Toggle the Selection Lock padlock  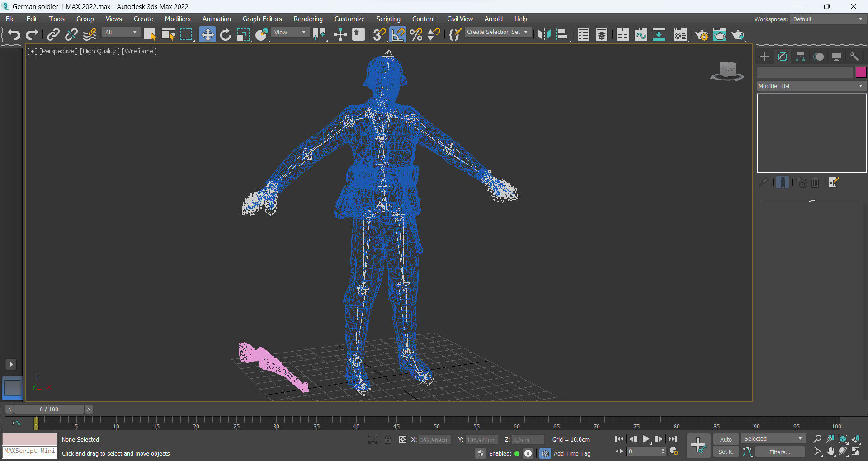[388, 439]
